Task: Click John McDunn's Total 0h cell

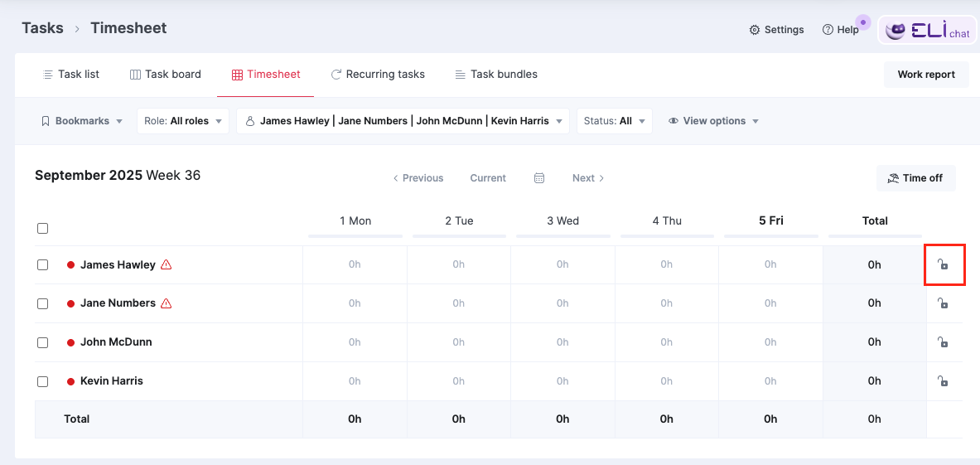Action: click(874, 342)
